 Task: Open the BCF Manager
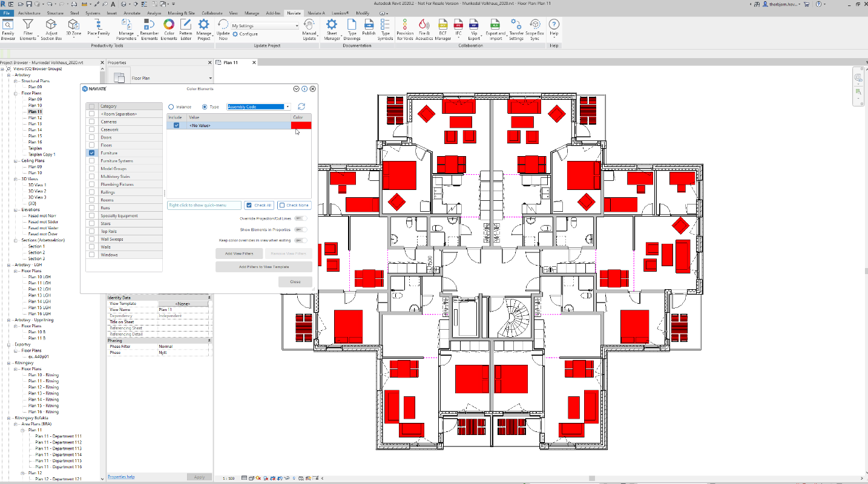(443, 28)
